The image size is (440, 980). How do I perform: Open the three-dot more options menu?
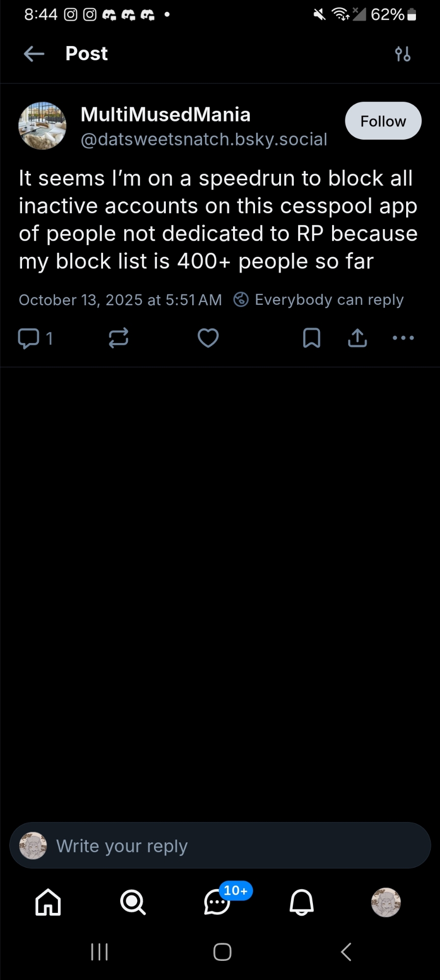pyautogui.click(x=403, y=338)
